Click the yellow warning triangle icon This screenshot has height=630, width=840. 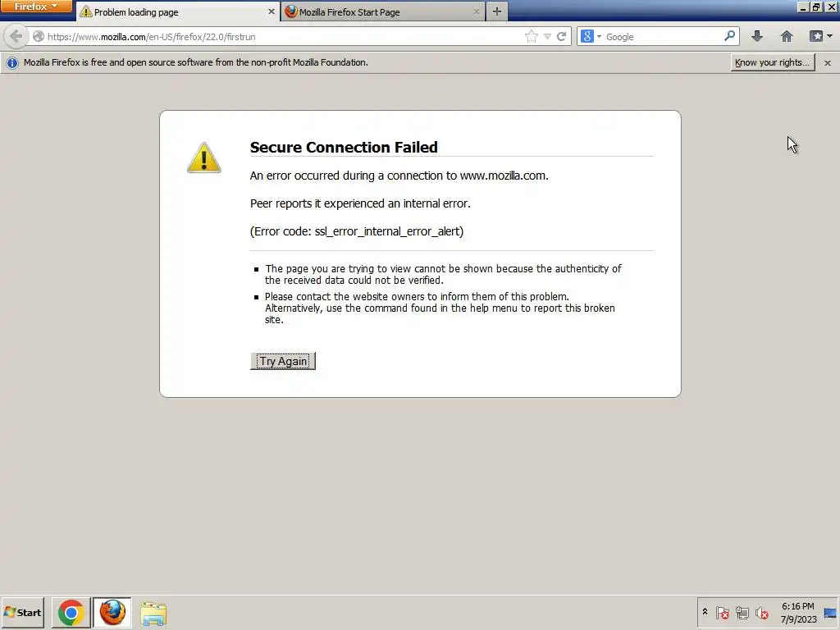pos(204,157)
